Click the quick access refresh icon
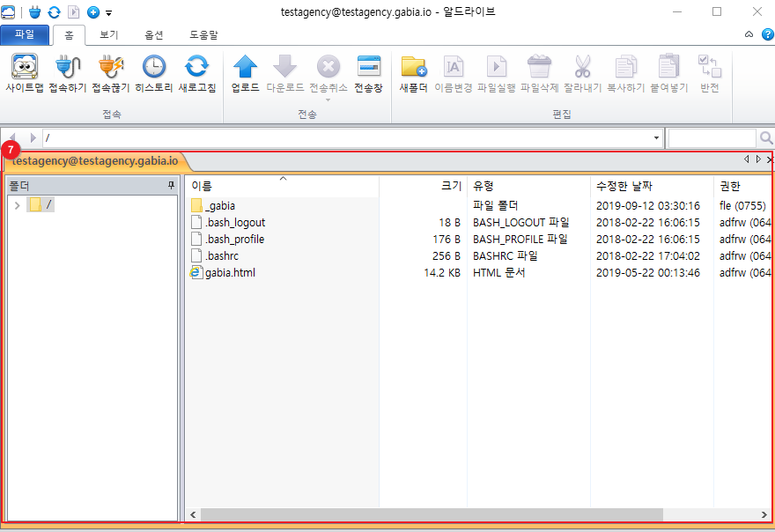The image size is (775, 532). pyautogui.click(x=54, y=11)
